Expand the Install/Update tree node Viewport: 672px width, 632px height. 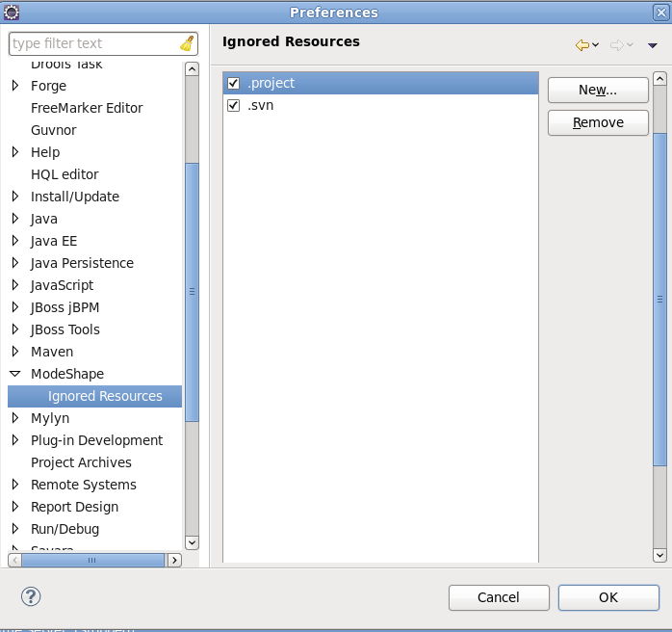tap(15, 196)
